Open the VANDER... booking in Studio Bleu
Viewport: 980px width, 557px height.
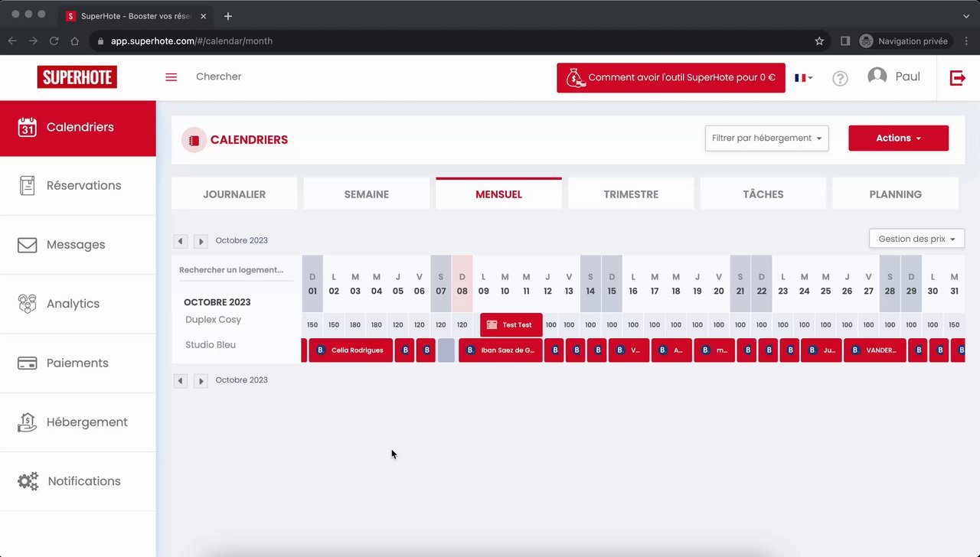click(875, 350)
